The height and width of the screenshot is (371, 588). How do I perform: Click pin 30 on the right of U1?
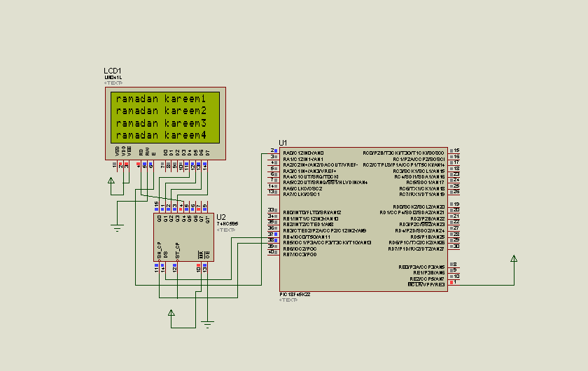(x=456, y=246)
